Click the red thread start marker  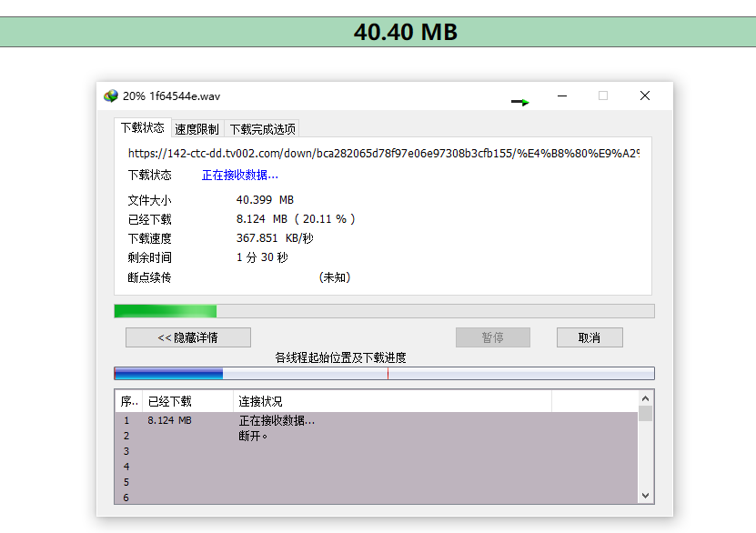(x=388, y=373)
